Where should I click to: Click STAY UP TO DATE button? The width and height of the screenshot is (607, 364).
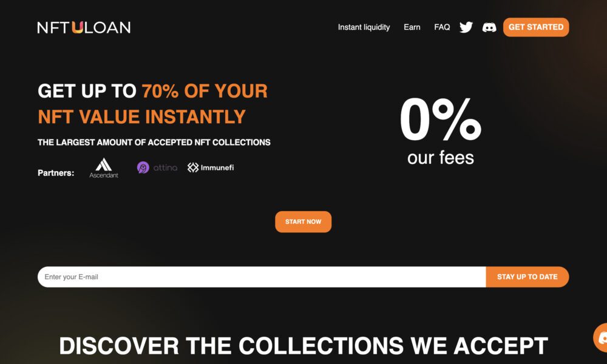527,277
